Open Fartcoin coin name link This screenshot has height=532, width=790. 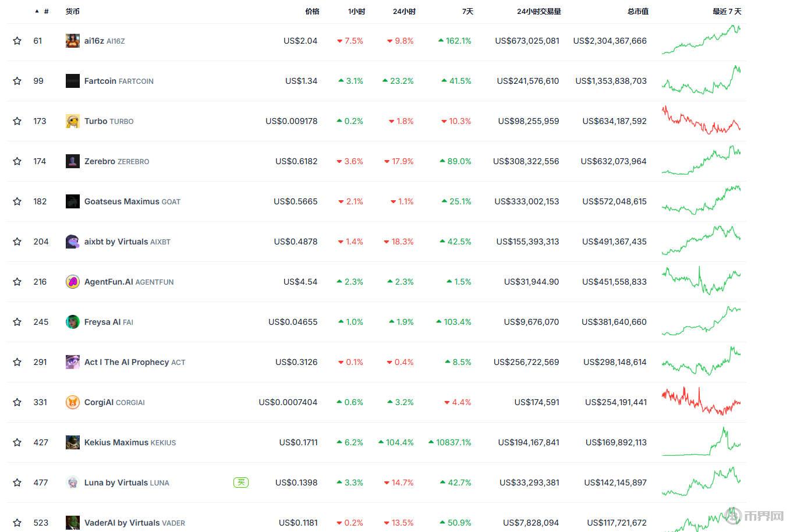(x=100, y=81)
